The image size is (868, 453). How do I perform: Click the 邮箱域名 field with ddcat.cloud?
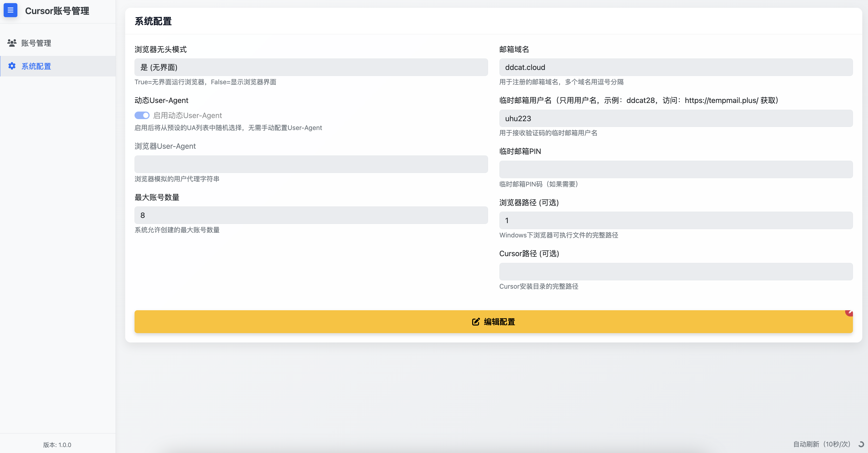coord(676,67)
